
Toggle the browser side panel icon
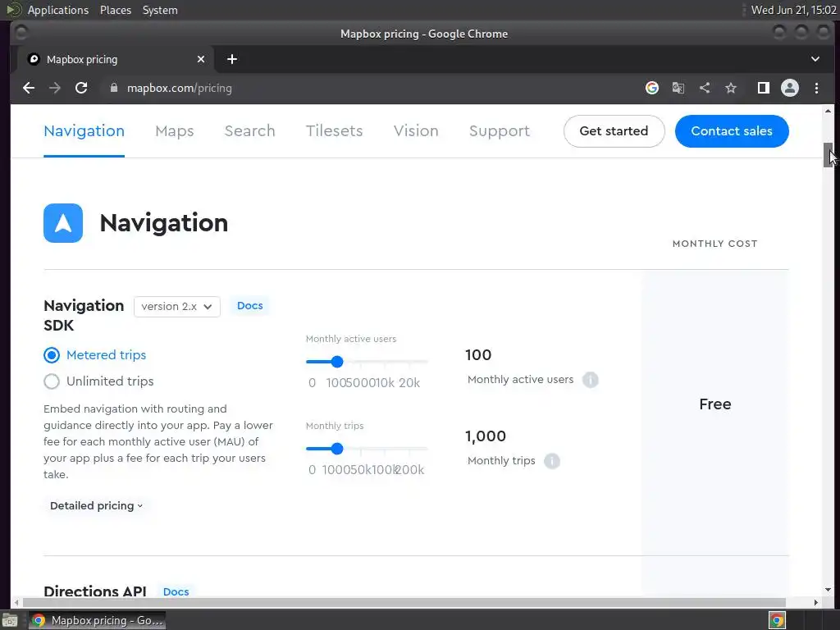pos(764,88)
